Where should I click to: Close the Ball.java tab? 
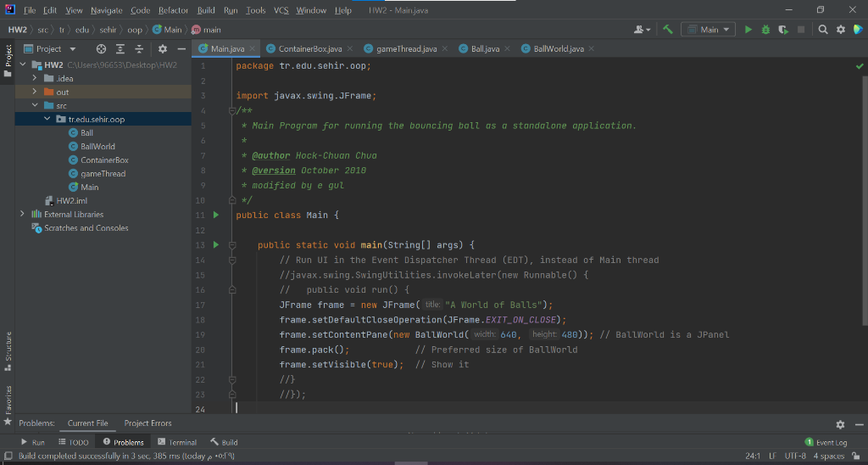click(507, 48)
